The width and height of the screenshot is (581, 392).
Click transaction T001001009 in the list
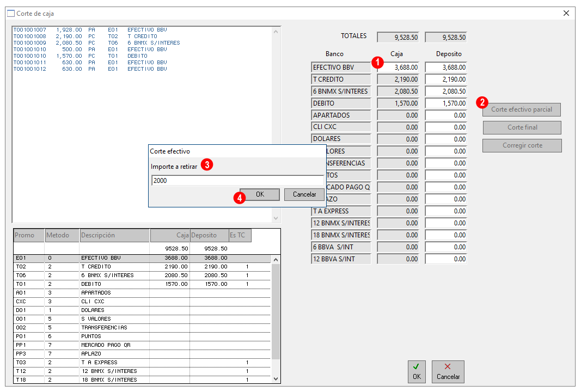(x=97, y=43)
